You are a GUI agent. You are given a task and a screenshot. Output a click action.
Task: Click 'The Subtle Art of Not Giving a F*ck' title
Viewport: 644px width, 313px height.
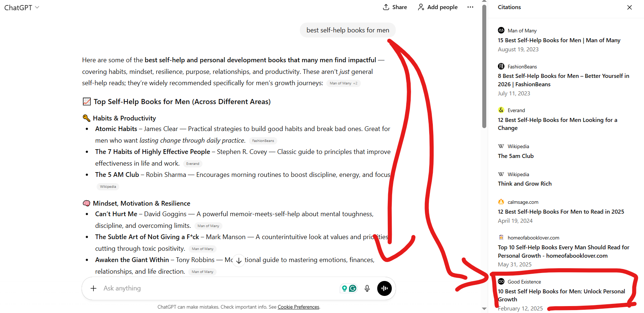(147, 237)
